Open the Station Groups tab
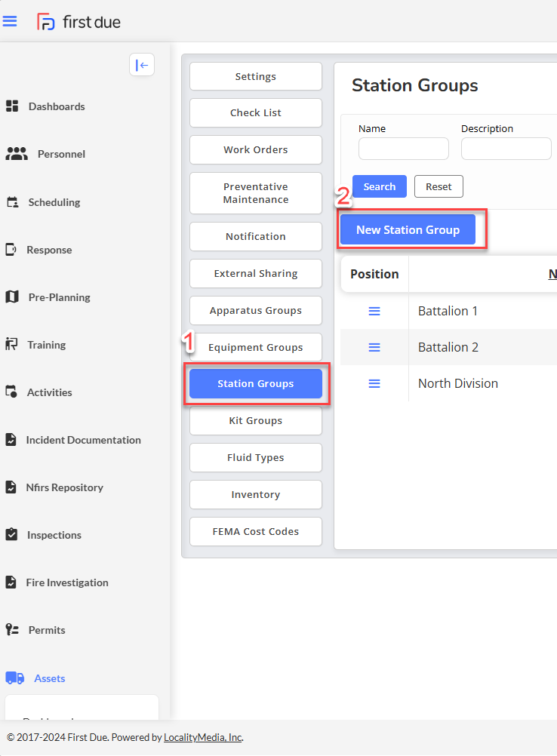 coord(256,384)
